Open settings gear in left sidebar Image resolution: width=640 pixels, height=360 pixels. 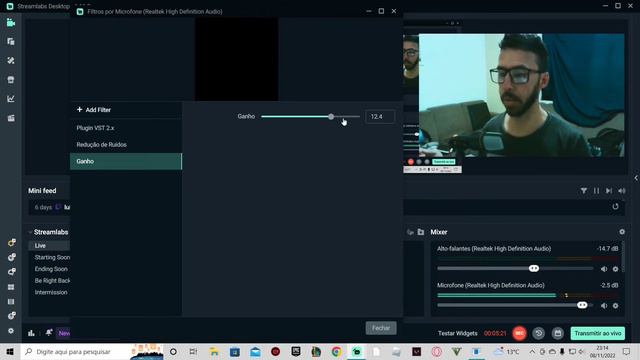pyautogui.click(x=11, y=331)
